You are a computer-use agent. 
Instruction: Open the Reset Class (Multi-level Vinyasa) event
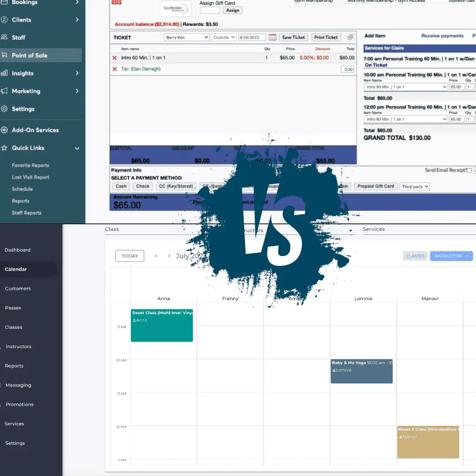coord(162,325)
